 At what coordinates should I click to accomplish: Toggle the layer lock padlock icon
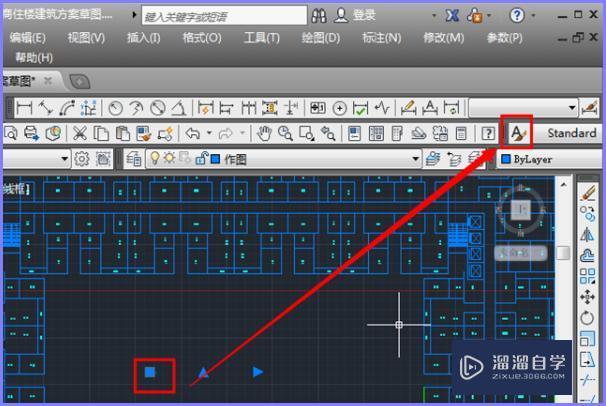(x=201, y=158)
